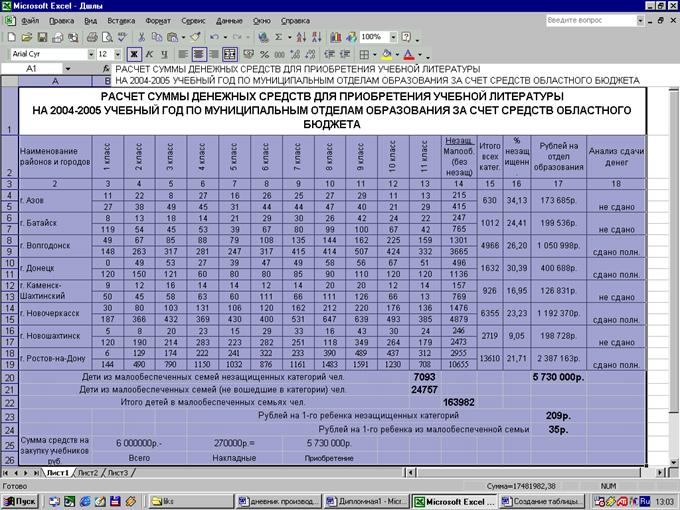Click the Cut scissors icon
Screen dimensions: 680x510
pos(140,37)
